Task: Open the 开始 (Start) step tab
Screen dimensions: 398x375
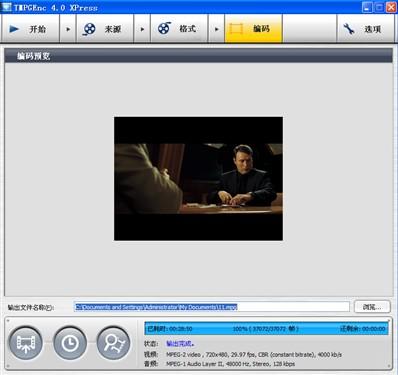Action: tap(30, 29)
